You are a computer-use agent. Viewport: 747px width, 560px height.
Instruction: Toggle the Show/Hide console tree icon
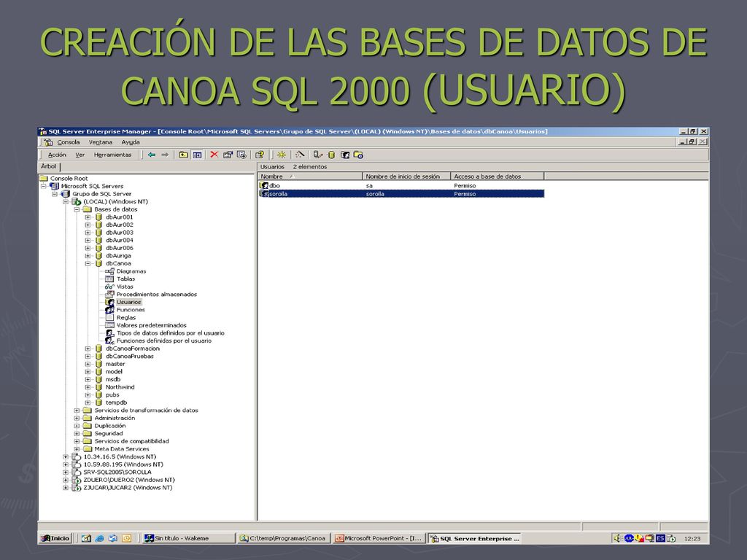[x=197, y=155]
